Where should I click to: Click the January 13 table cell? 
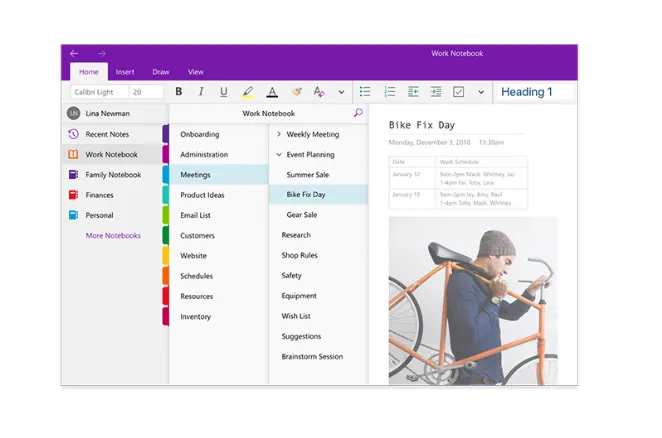pos(412,199)
